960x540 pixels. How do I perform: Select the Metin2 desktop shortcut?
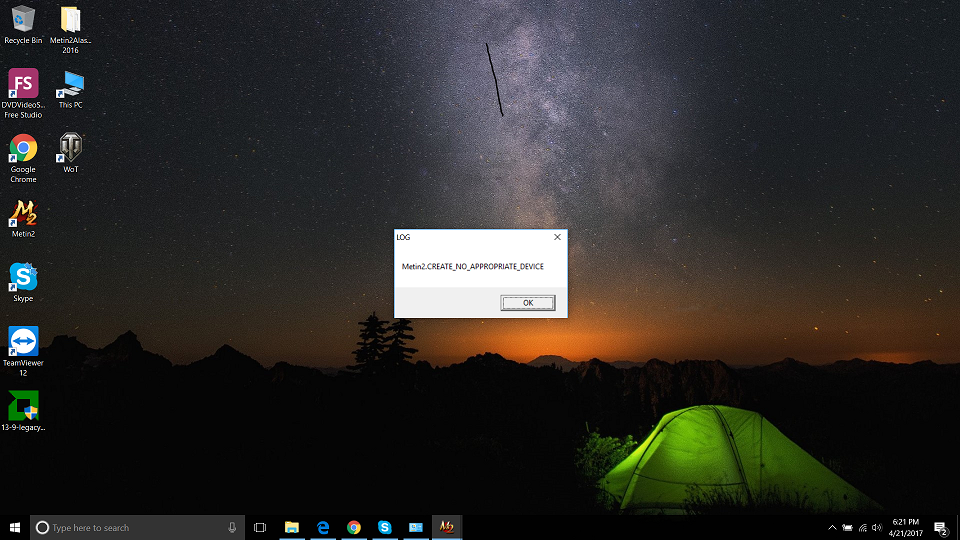pos(23,215)
